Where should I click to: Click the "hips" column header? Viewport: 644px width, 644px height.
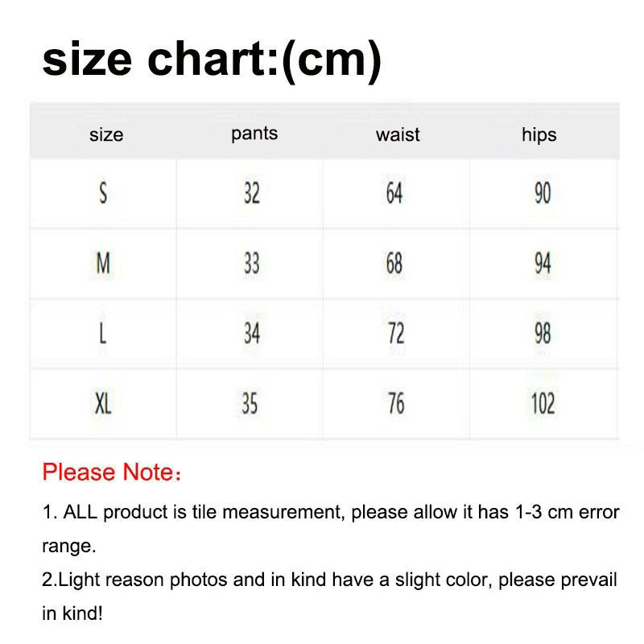539,134
